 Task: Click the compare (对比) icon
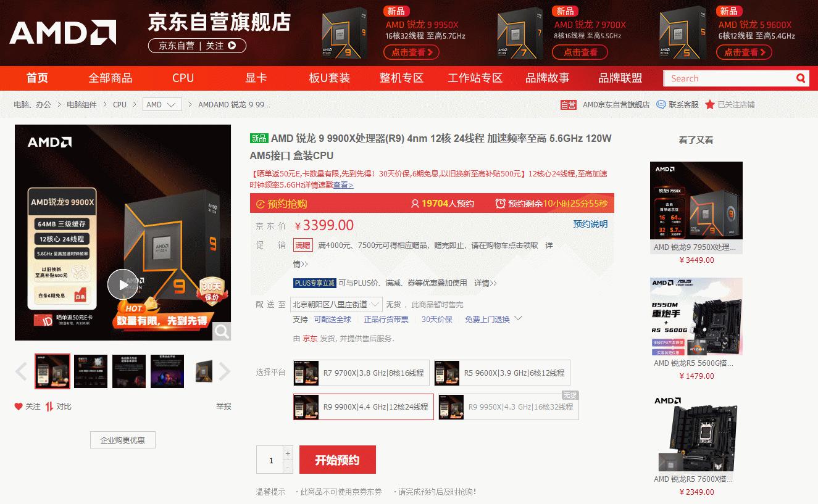pos(49,407)
